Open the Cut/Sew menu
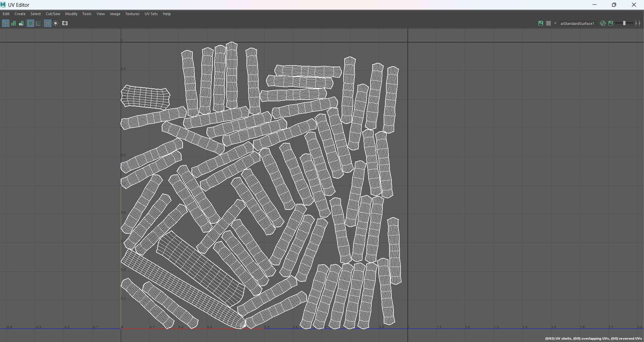The width and height of the screenshot is (644, 342). point(53,14)
